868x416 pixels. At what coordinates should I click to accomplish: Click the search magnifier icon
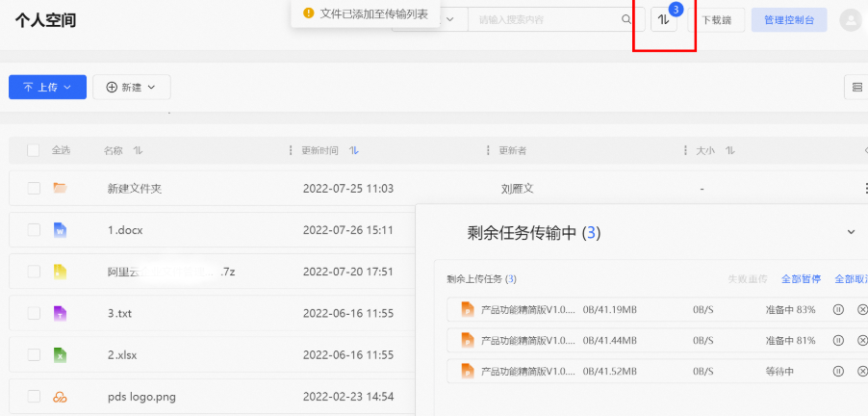pos(626,19)
